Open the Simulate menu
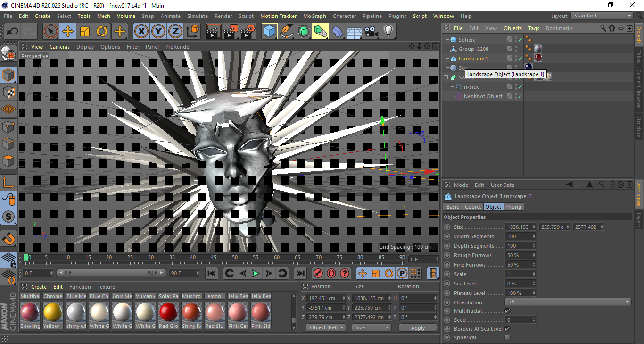 point(198,16)
